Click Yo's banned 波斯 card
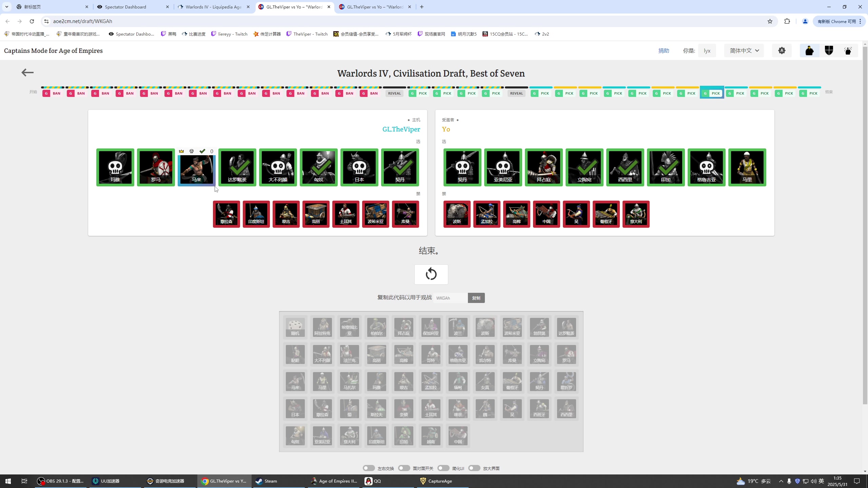This screenshot has height=488, width=868. (457, 214)
